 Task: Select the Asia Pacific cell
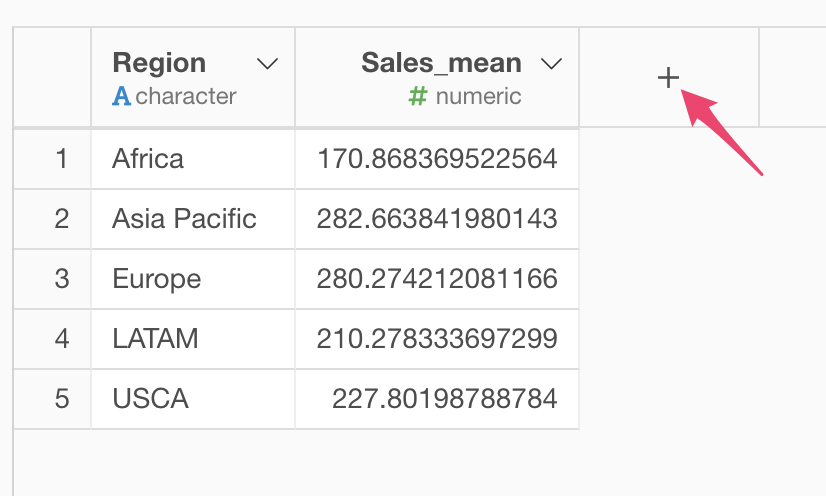[193, 219]
